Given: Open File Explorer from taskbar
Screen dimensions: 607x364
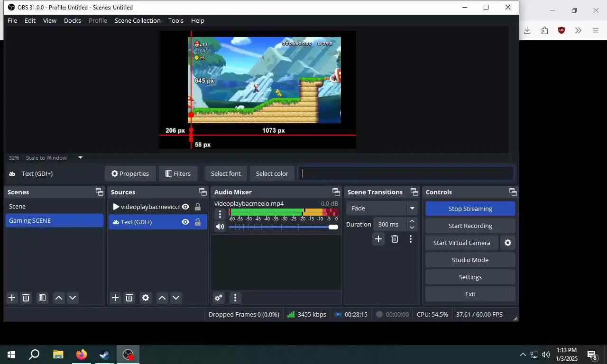Looking at the screenshot, I should click(x=58, y=355).
